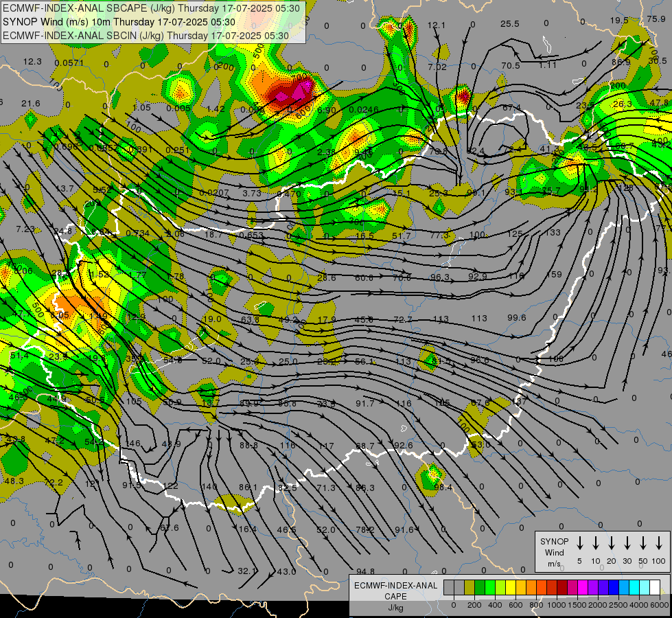The image size is (672, 618).
Task: Select the SBCAPE title line at top
Action: [x=152, y=8]
